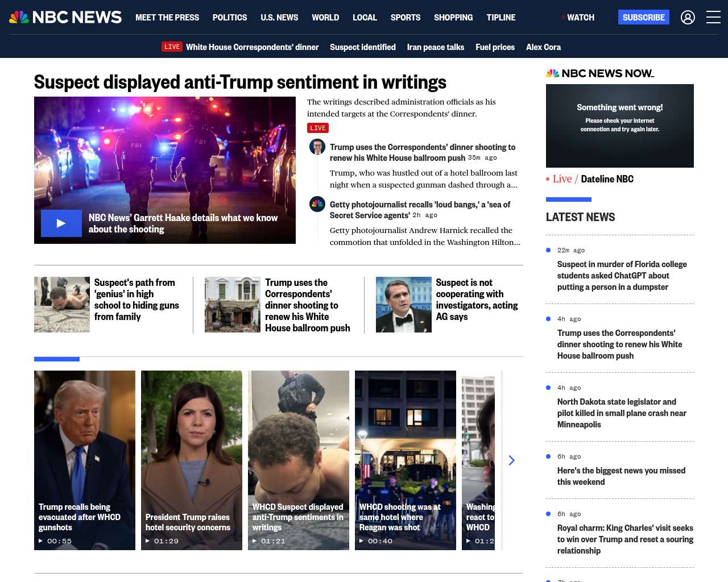Play the Garrett Haake shooting video

61,223
